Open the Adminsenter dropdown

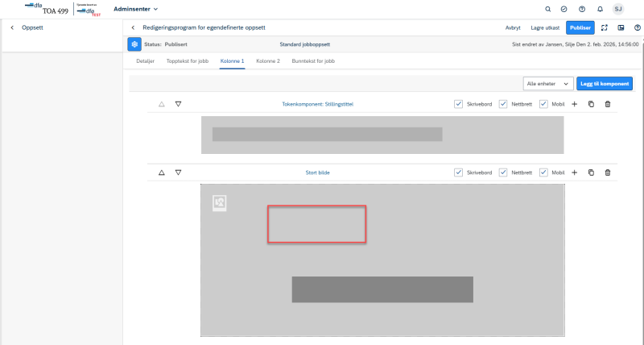135,9
